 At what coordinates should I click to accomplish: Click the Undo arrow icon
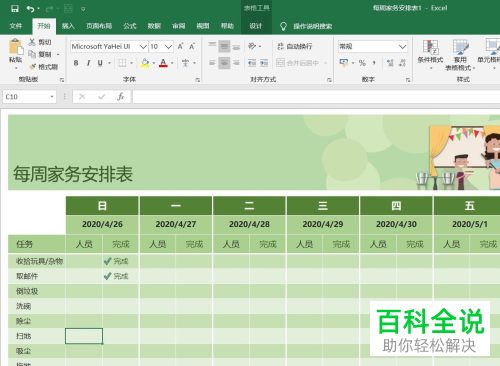31,9
